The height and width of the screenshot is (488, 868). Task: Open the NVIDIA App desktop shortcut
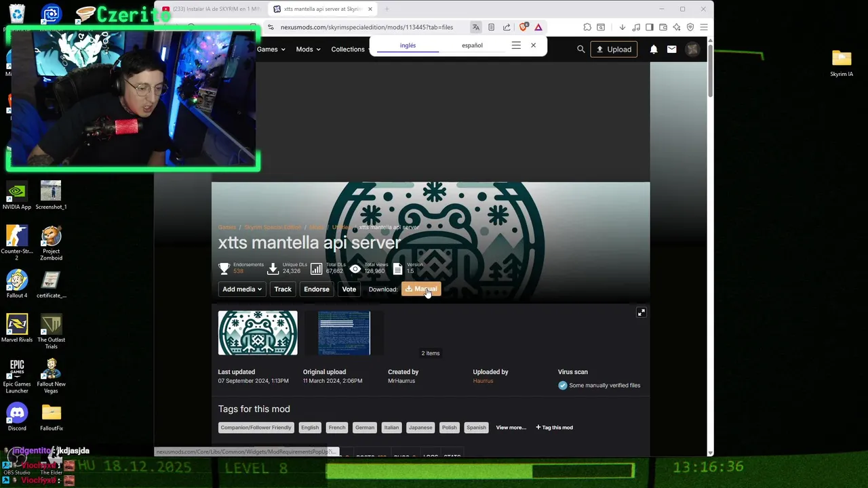(17, 196)
